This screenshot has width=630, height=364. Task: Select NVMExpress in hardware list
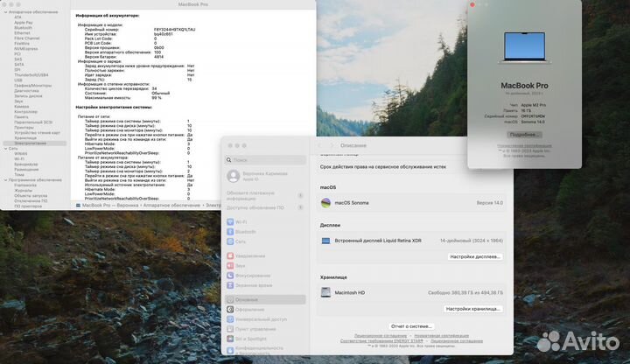[26, 49]
